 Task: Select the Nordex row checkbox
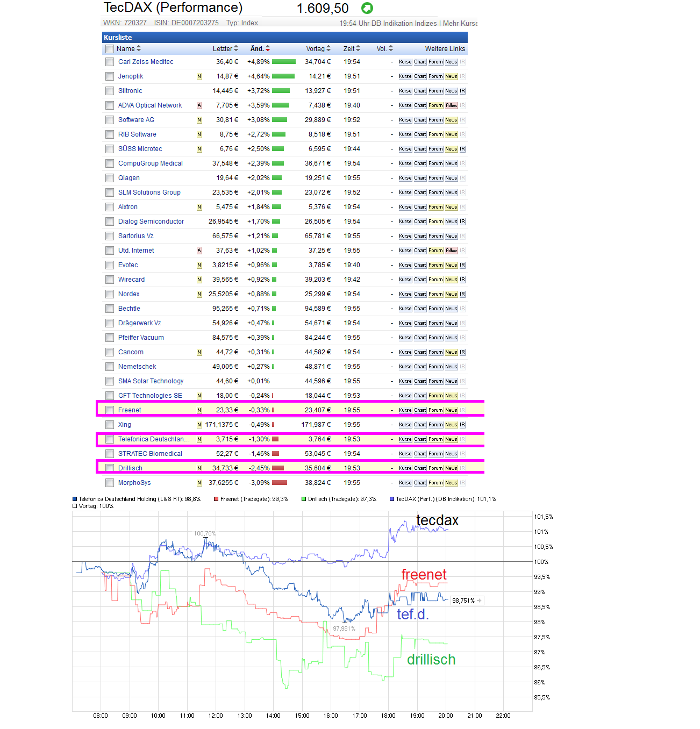pos(110,294)
